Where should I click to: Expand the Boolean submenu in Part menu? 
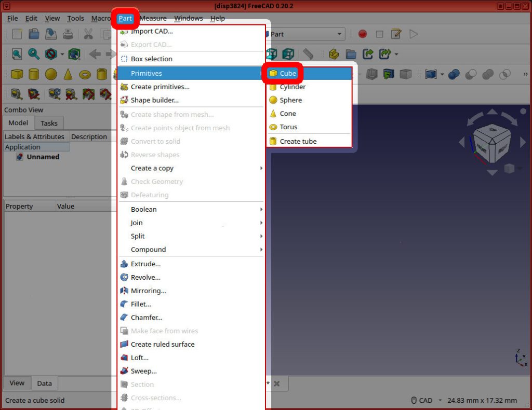pos(143,209)
